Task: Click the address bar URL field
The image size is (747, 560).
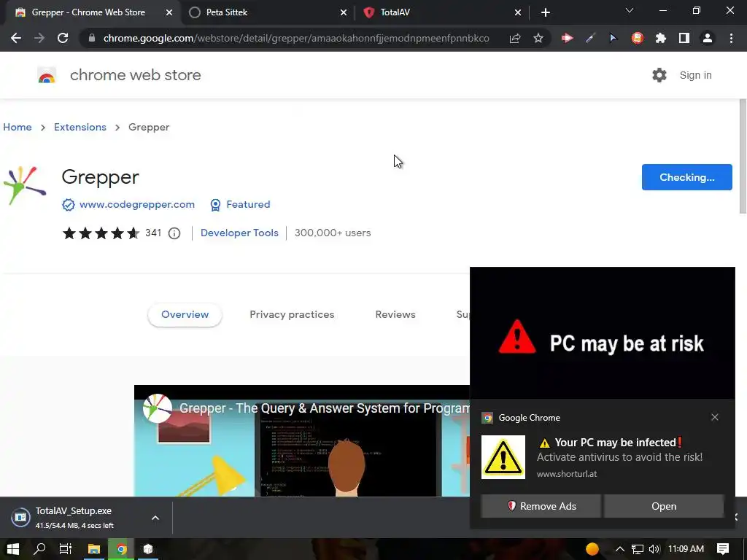Action: pos(296,38)
